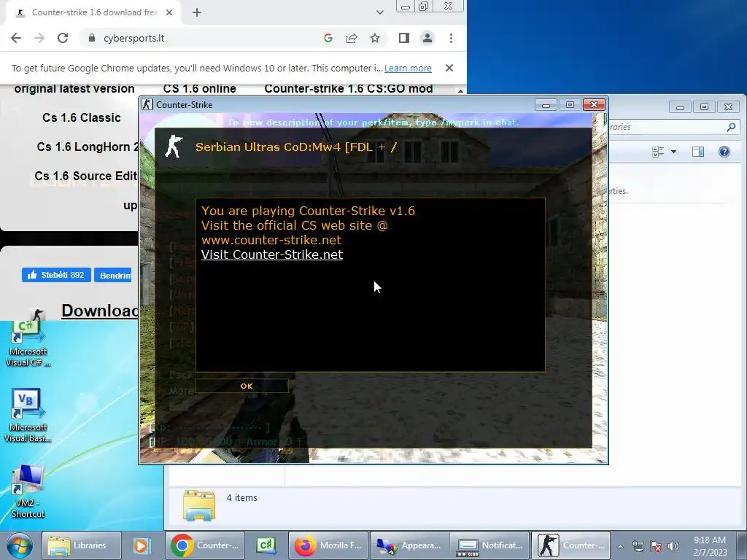747x560 pixels.
Task: Share this page from Chrome
Action: (x=352, y=38)
